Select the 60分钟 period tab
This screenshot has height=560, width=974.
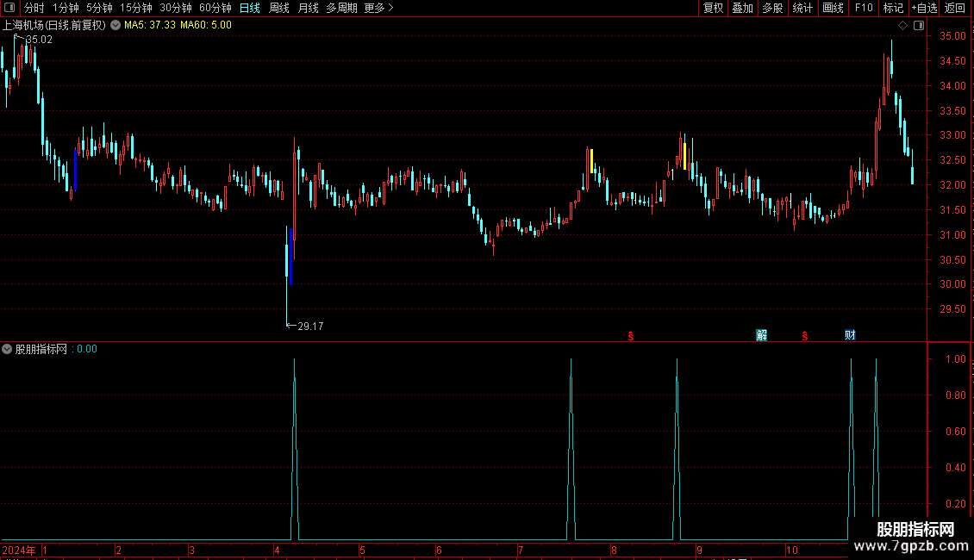click(x=215, y=8)
